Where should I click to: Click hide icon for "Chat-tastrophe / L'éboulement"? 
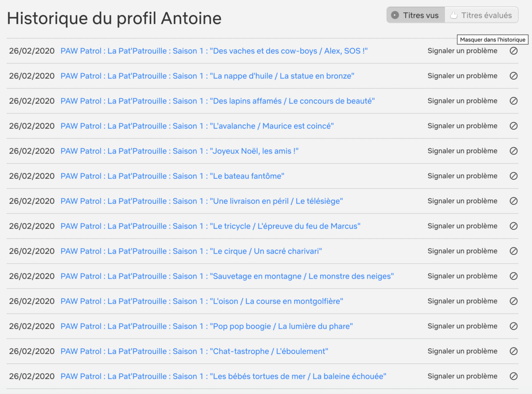[x=513, y=351]
